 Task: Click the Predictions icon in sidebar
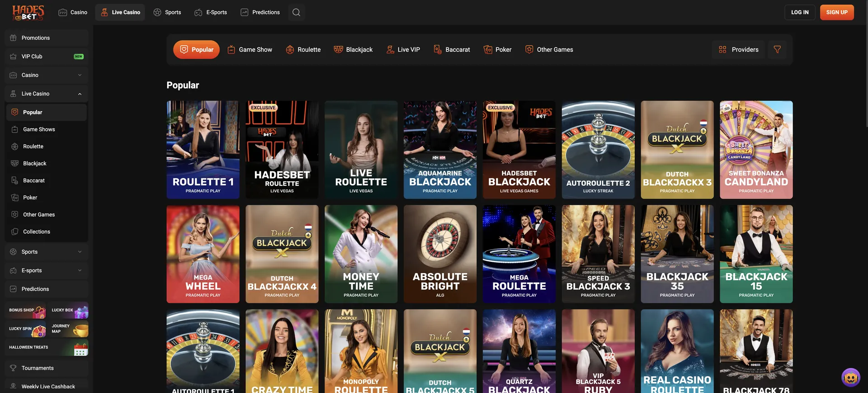[x=13, y=289]
